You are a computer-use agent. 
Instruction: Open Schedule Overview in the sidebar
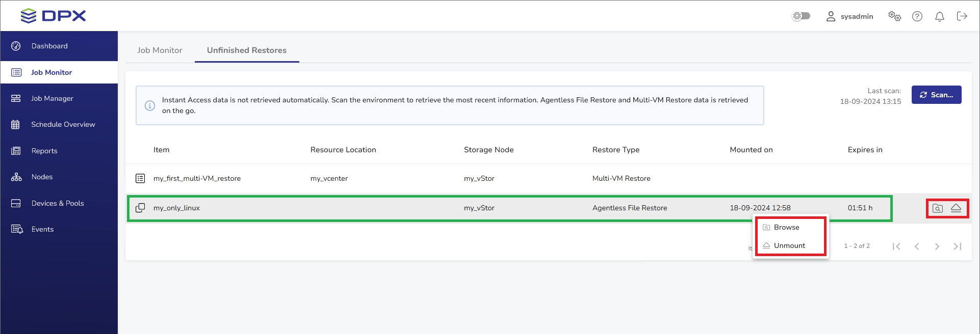click(63, 125)
